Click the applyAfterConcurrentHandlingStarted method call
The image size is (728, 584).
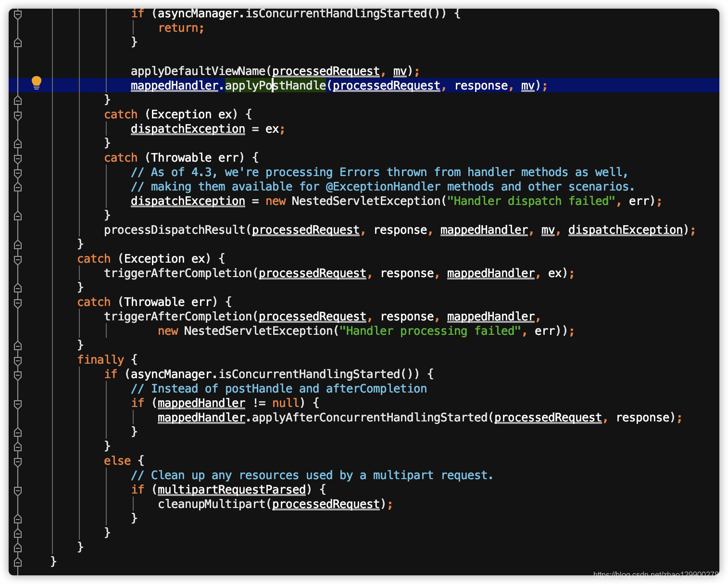click(370, 418)
